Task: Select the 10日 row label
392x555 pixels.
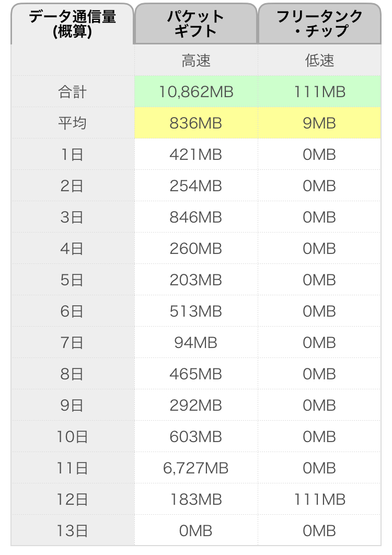Action: [x=72, y=437]
